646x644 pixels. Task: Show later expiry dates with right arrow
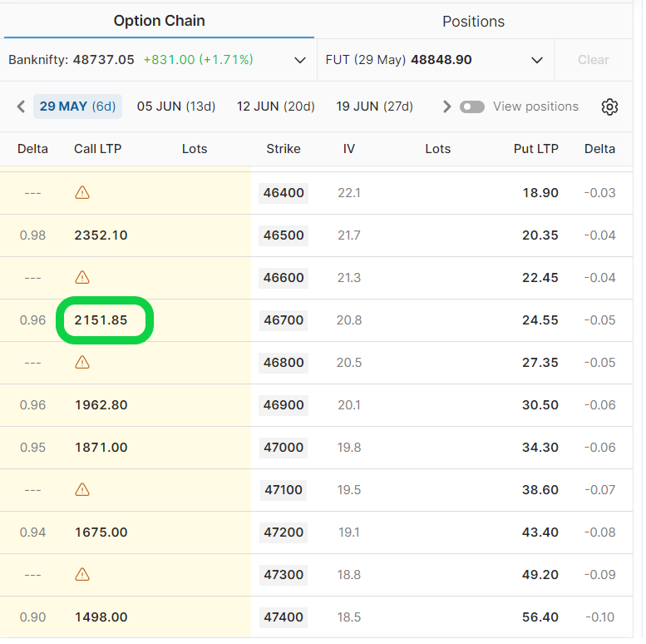tap(446, 107)
